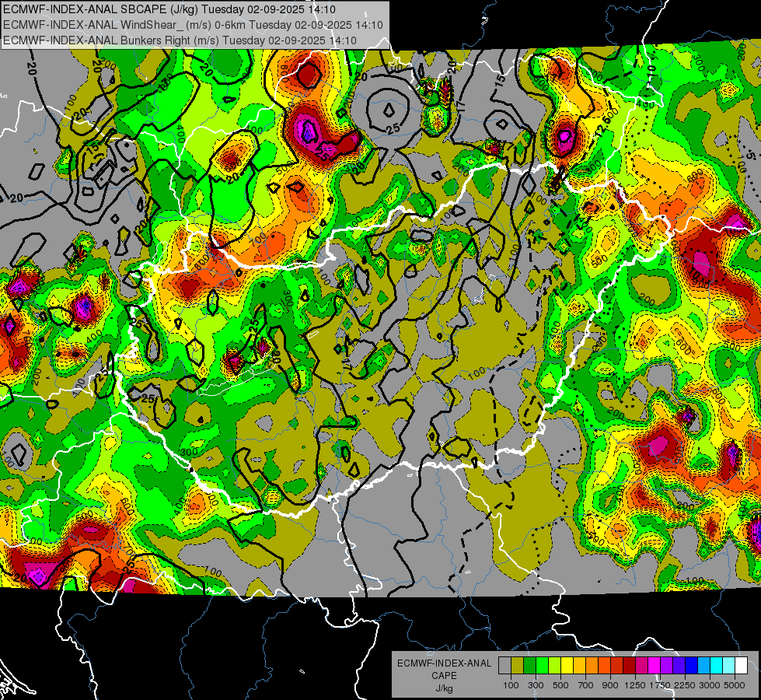Click the pure yellow swatch in CAPE legend
This screenshot has height=700, width=761.
(567, 665)
